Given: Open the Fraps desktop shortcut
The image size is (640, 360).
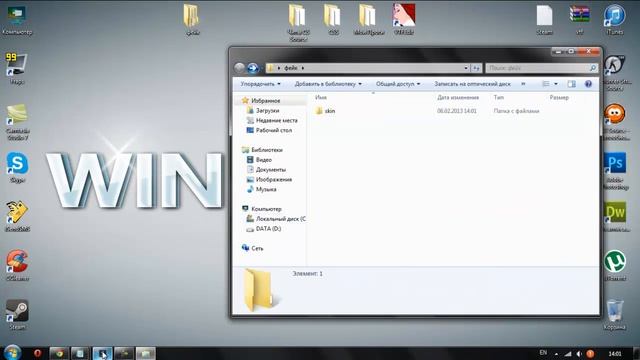Looking at the screenshot, I should 16,69.
